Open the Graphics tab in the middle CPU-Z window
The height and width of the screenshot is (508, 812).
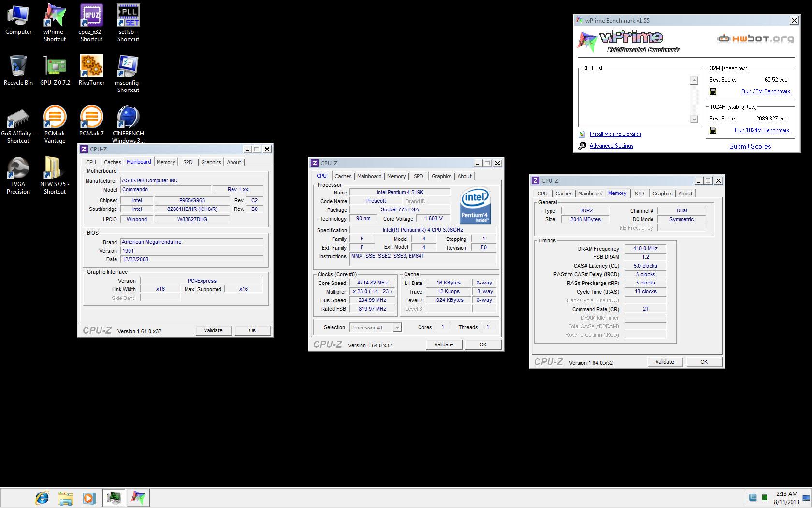click(441, 176)
